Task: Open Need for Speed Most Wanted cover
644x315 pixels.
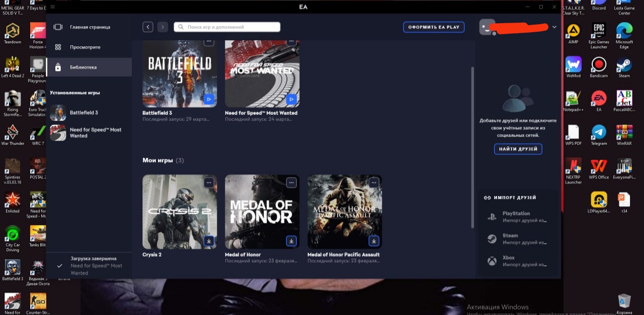Action: [262, 74]
